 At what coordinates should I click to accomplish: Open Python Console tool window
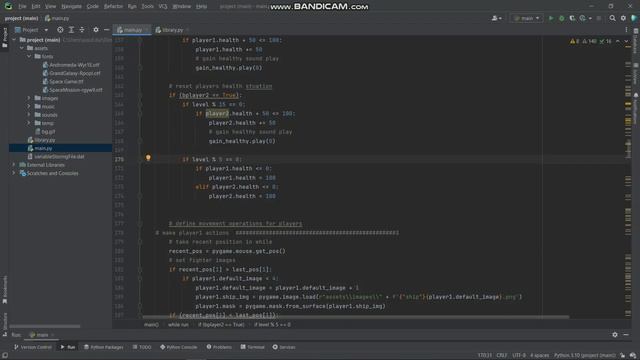(178, 347)
